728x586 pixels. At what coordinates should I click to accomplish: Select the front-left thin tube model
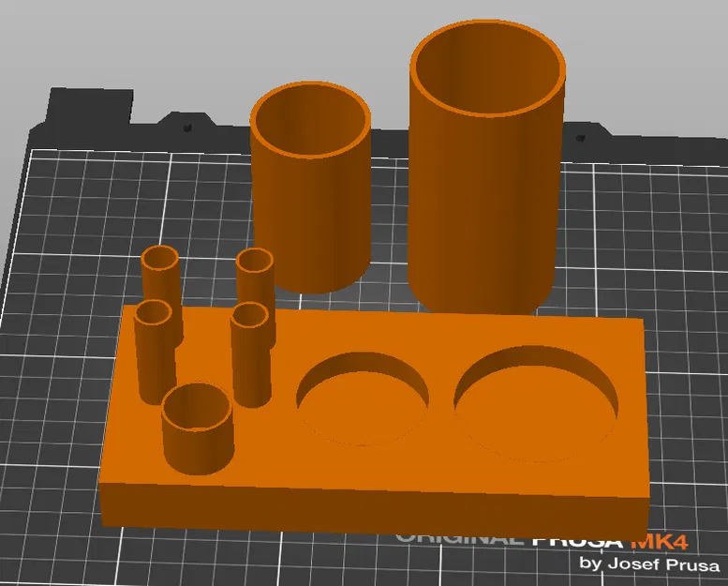156,353
